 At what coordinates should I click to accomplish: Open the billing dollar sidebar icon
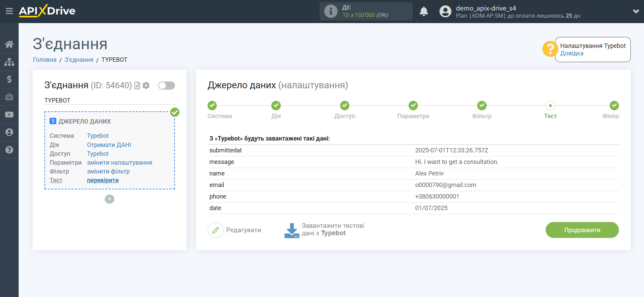tap(9, 79)
